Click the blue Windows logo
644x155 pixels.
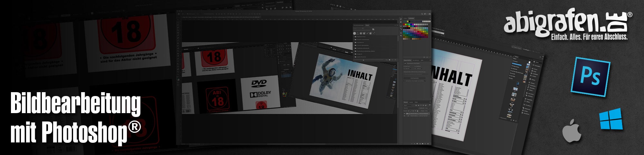point(611,119)
